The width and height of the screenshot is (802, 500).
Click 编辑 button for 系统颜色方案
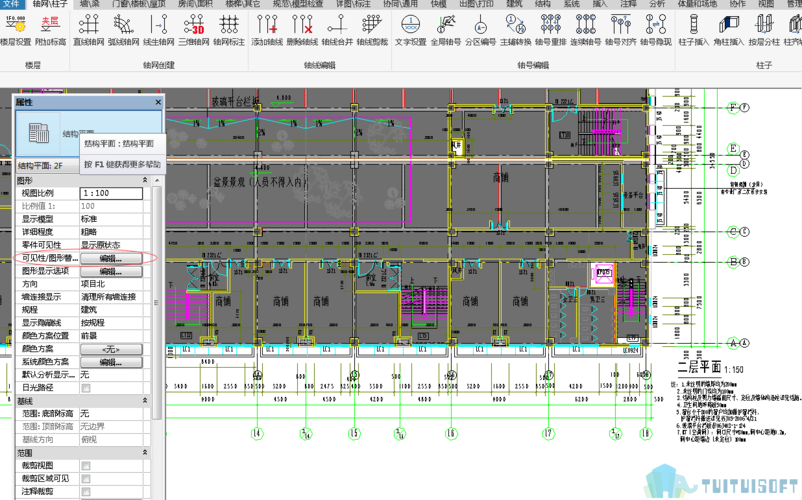pos(111,362)
